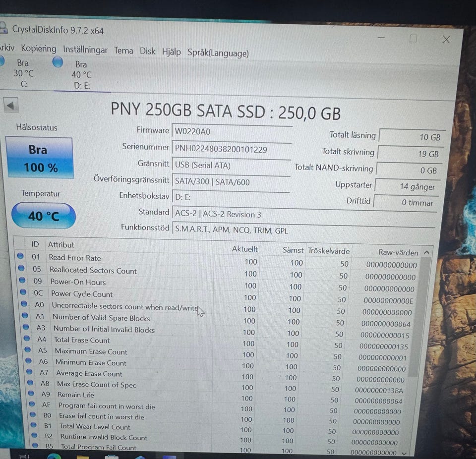
Task: Click the scroll down arrow of attribute list
Action: pos(404,454)
